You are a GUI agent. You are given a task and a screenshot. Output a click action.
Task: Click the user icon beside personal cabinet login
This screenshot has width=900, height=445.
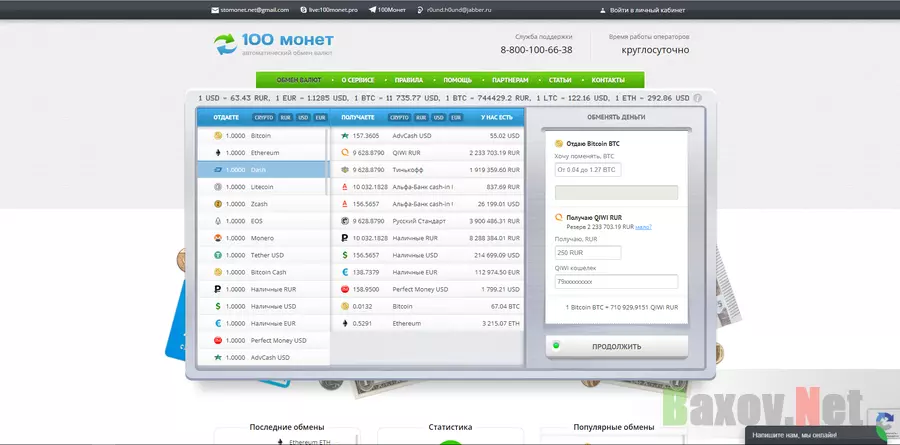(x=603, y=10)
